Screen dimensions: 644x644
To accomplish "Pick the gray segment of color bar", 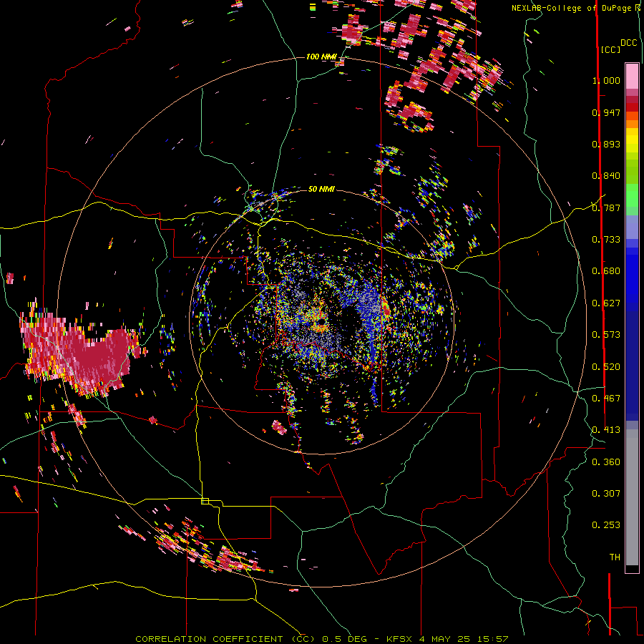I will point(632,497).
